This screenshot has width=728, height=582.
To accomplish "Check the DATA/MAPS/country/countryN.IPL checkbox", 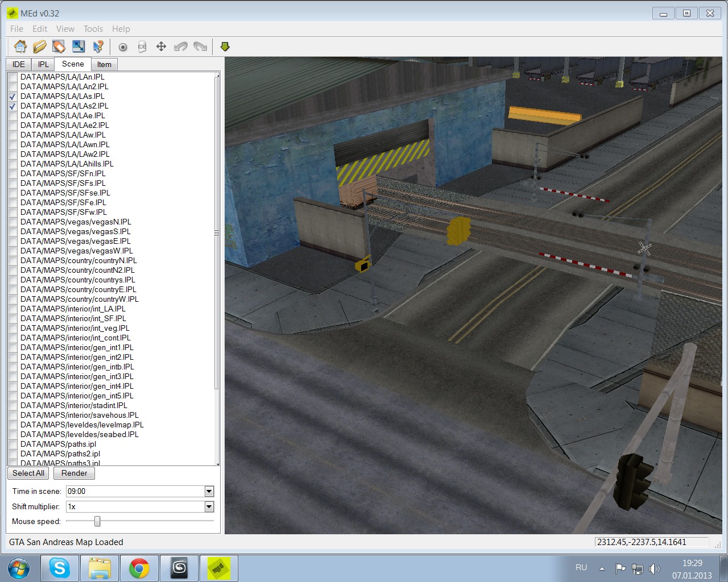I will (x=13, y=260).
